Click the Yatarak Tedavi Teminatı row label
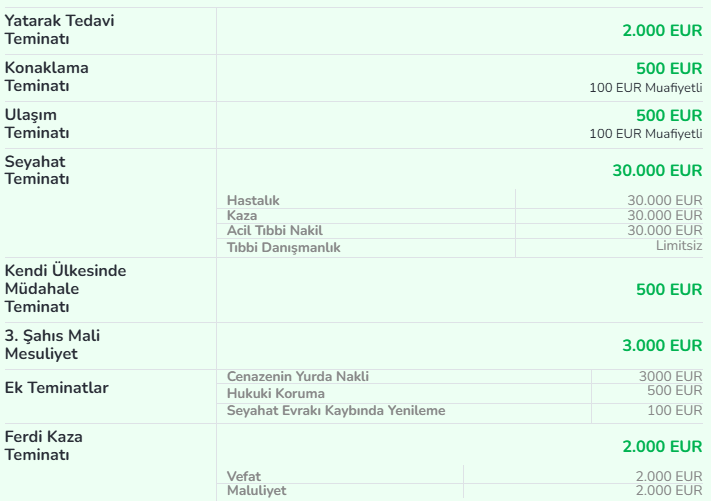711x501 pixels. (59, 30)
